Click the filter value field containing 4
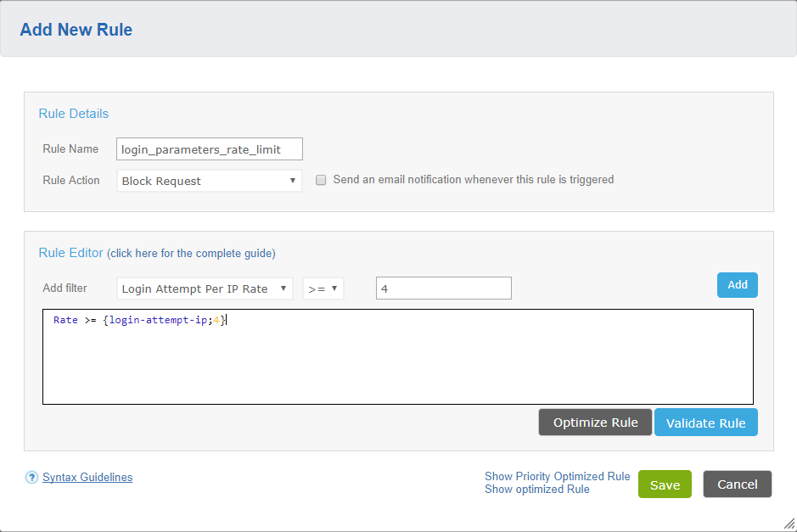This screenshot has height=532, width=797. [x=444, y=288]
